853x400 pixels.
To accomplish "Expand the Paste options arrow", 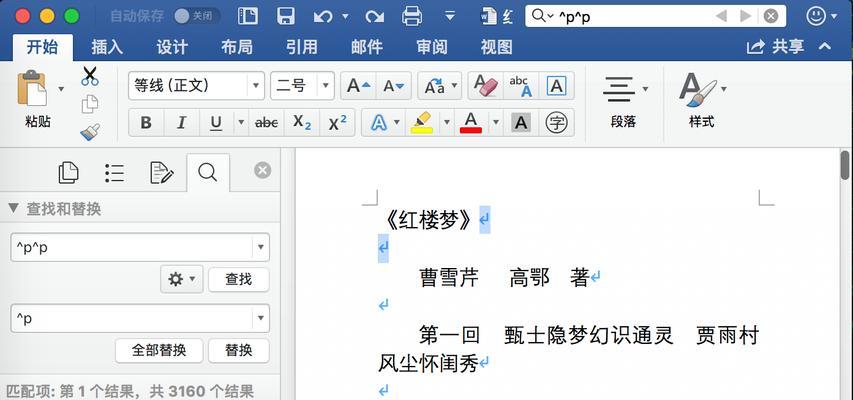I will pyautogui.click(x=61, y=89).
